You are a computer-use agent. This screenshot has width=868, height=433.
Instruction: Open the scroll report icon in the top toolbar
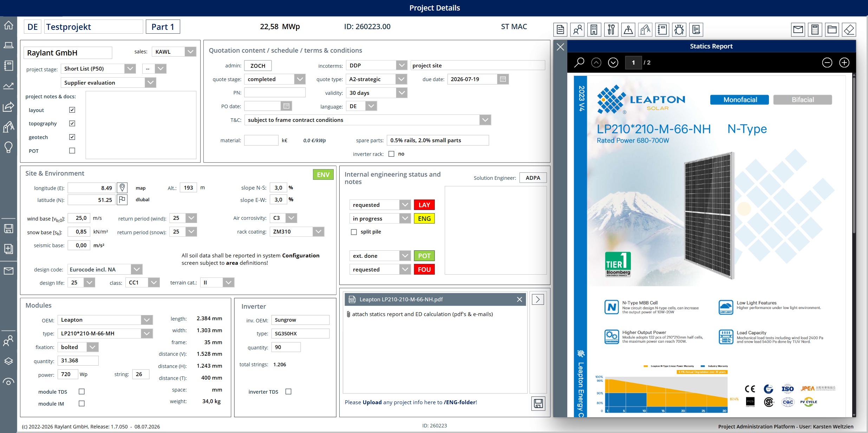[x=696, y=29]
